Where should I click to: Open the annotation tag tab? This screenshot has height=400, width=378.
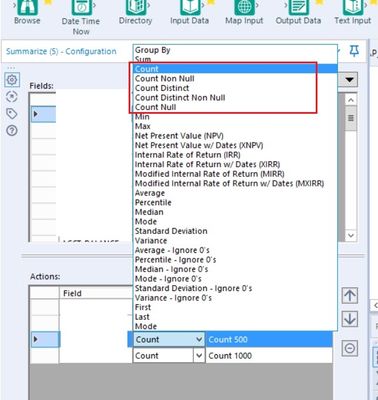pyautogui.click(x=12, y=114)
